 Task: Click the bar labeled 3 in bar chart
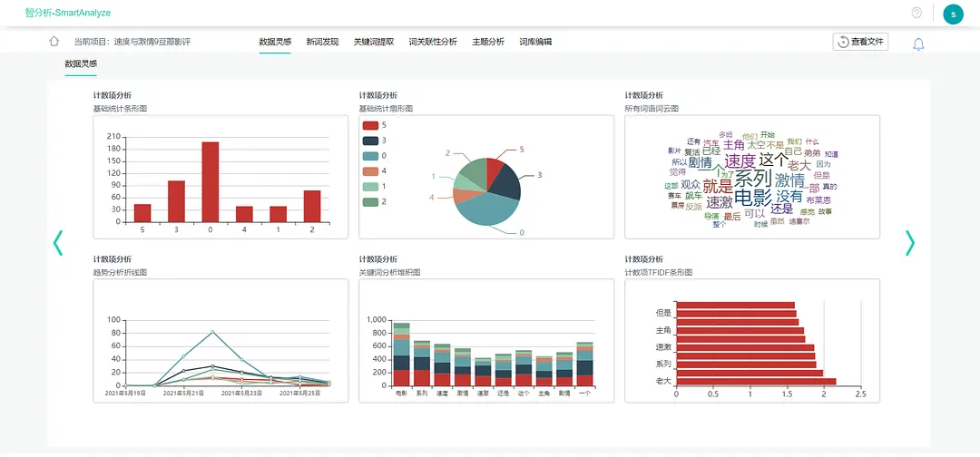(x=176, y=201)
